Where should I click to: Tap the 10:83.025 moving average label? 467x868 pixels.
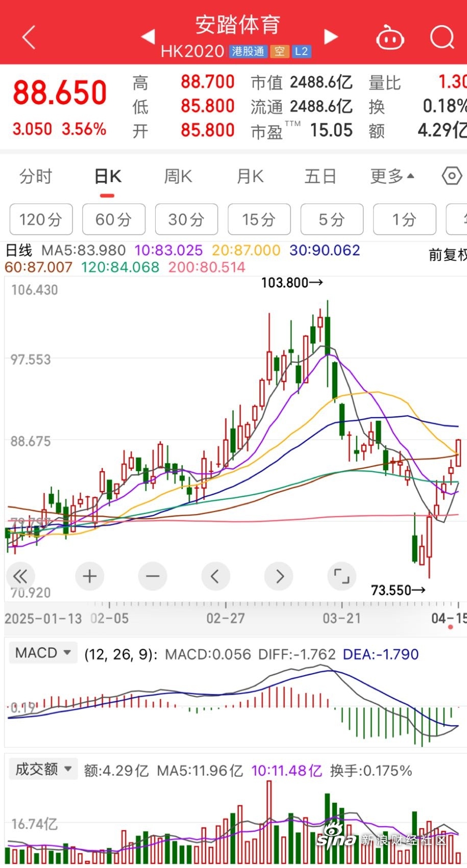click(168, 250)
